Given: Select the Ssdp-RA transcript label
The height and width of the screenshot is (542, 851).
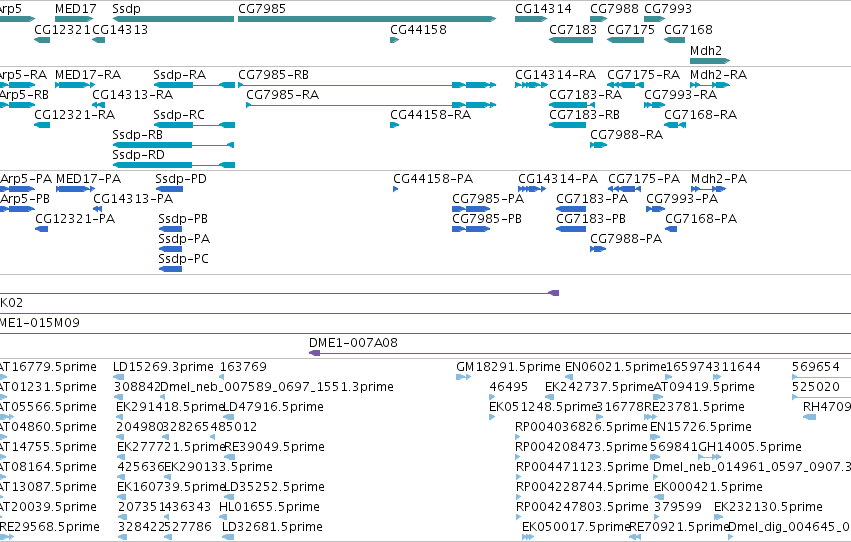Looking at the screenshot, I should (180, 74).
